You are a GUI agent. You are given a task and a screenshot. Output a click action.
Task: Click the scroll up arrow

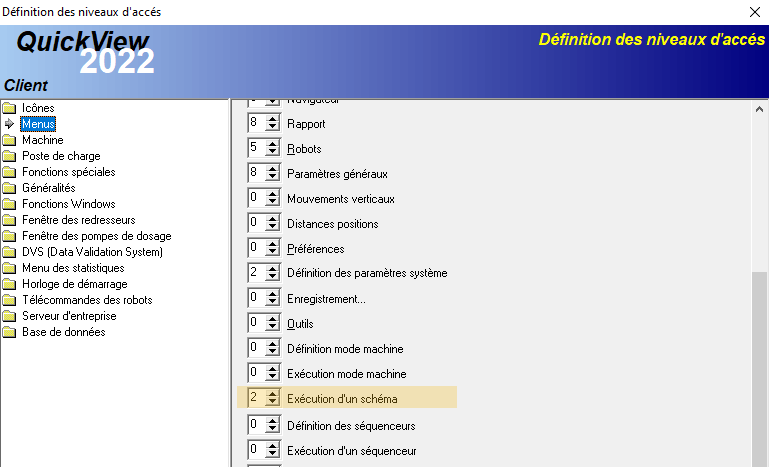click(759, 109)
